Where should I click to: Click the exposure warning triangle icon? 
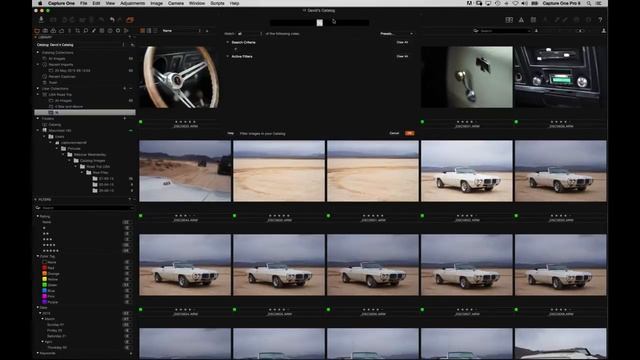pyautogui.click(x=521, y=20)
